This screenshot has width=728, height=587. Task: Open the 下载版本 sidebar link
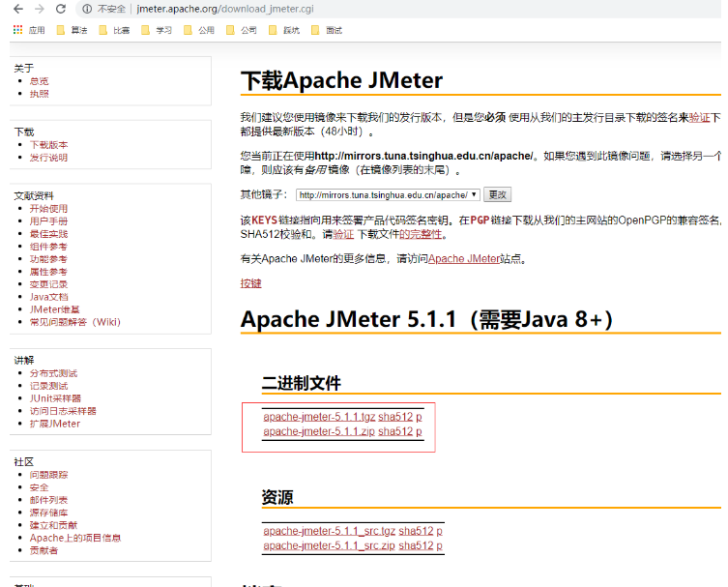click(x=48, y=145)
